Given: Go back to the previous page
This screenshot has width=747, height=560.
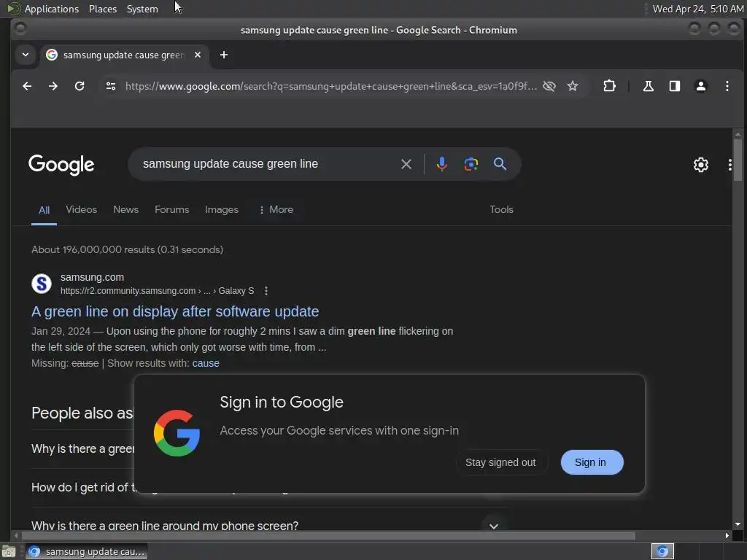Looking at the screenshot, I should (27, 86).
